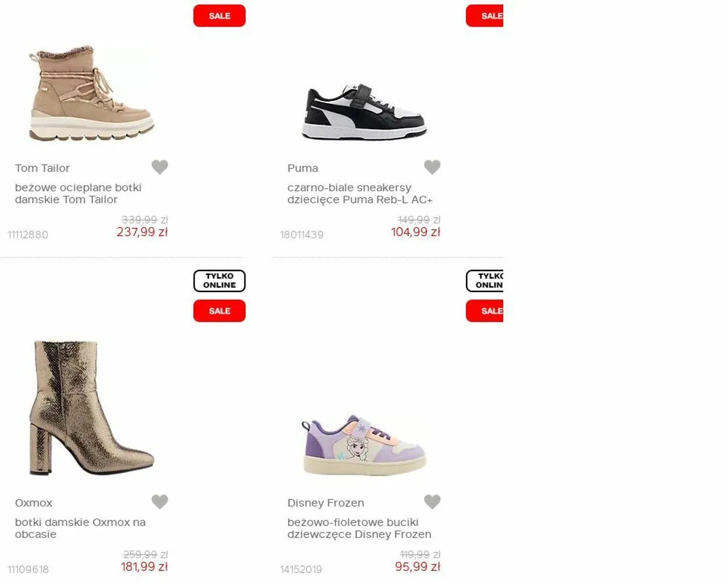Viewport: 728px width, 585px height.
Task: View Disney Frozen purple sneaker photo
Action: point(364,446)
